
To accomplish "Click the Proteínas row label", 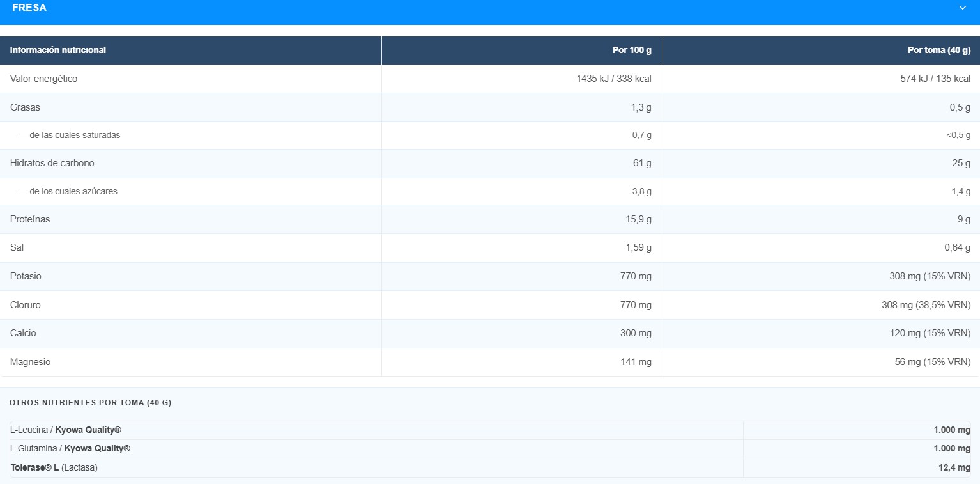I will 30,219.
